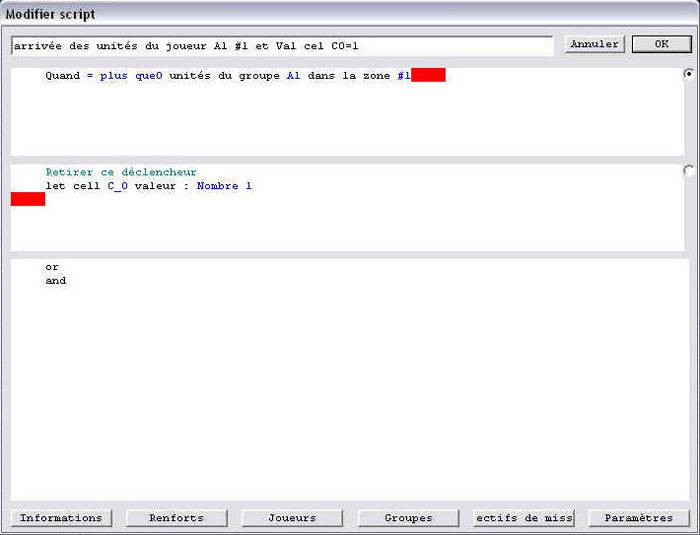Click the script name text field

[x=281, y=46]
